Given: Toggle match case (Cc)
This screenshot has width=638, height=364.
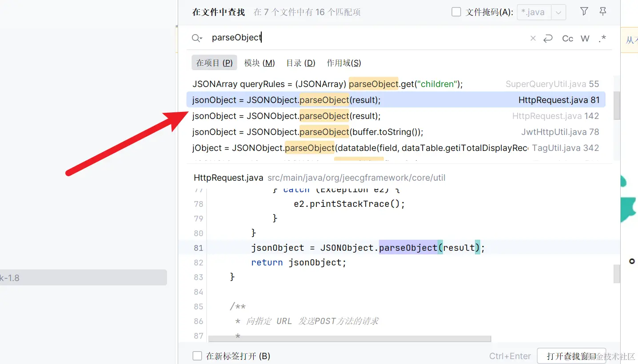Looking at the screenshot, I should [x=568, y=39].
